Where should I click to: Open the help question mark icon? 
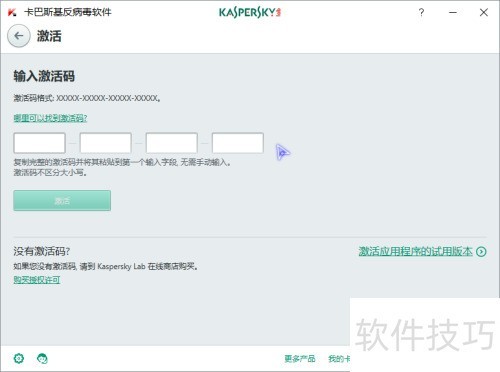[421, 13]
